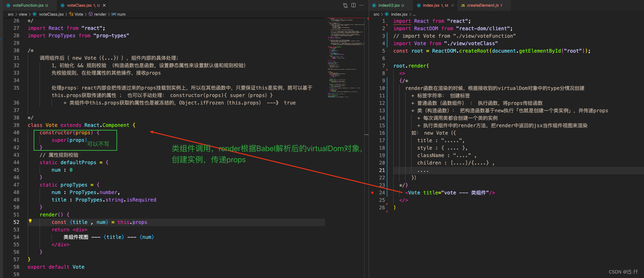This screenshot has height=278, width=644.
Task: Click the React icon beside voteClass.jsx in breadcrumb
Action: coord(34,14)
